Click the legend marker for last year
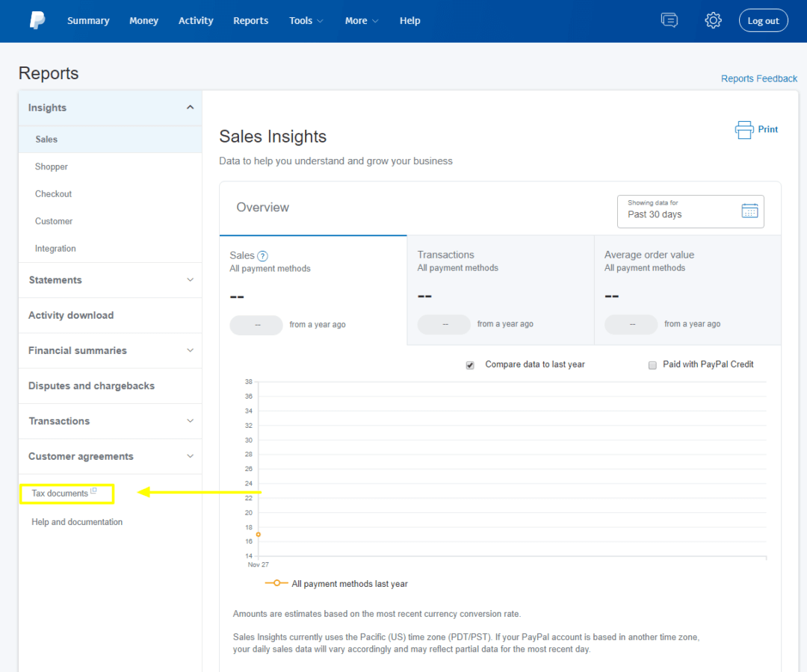The image size is (807, 672). [276, 583]
